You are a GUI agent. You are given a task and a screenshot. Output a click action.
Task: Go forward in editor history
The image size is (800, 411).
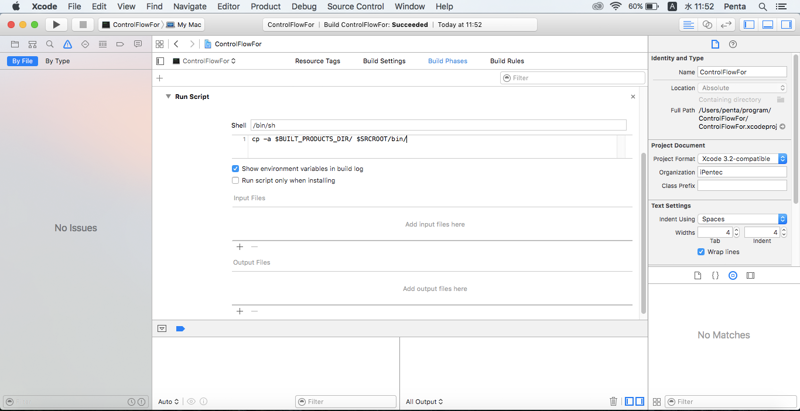point(192,44)
